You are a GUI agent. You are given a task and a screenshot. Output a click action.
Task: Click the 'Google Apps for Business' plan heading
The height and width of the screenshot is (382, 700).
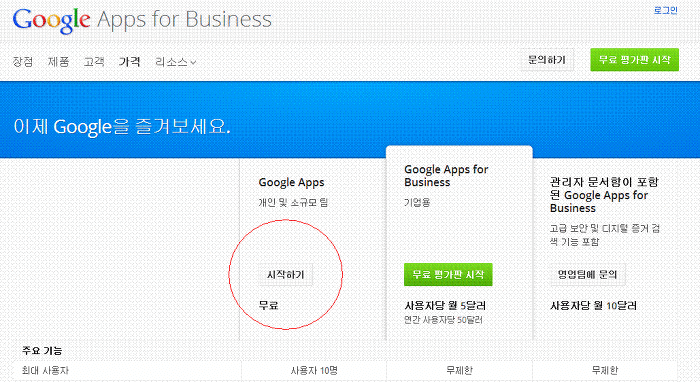(x=446, y=176)
